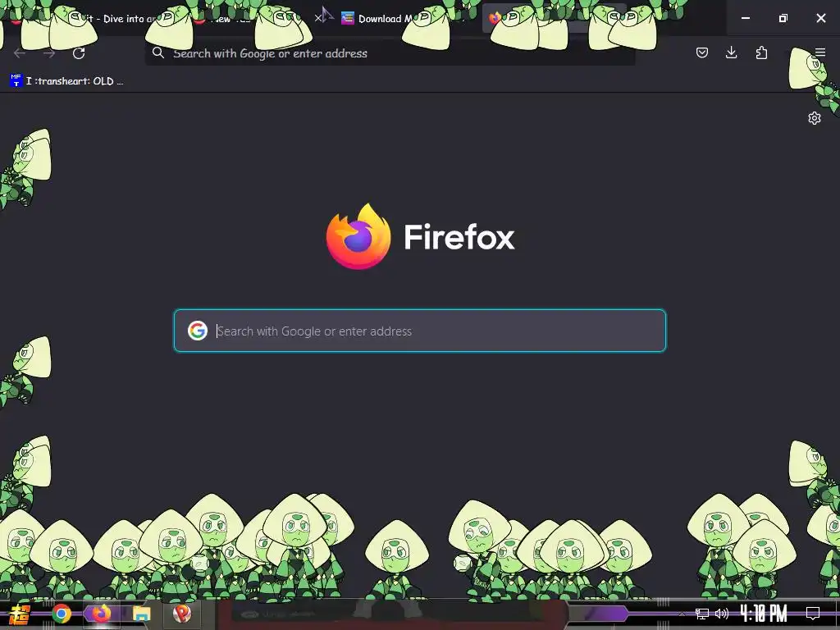This screenshot has width=840, height=630.
Task: Close the 'New Tab' tab
Action: coord(318,18)
